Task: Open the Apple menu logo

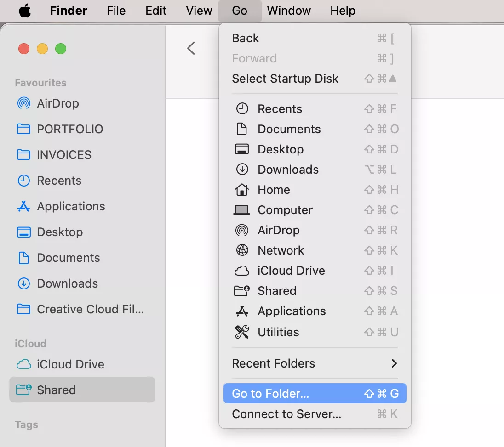Action: tap(25, 11)
